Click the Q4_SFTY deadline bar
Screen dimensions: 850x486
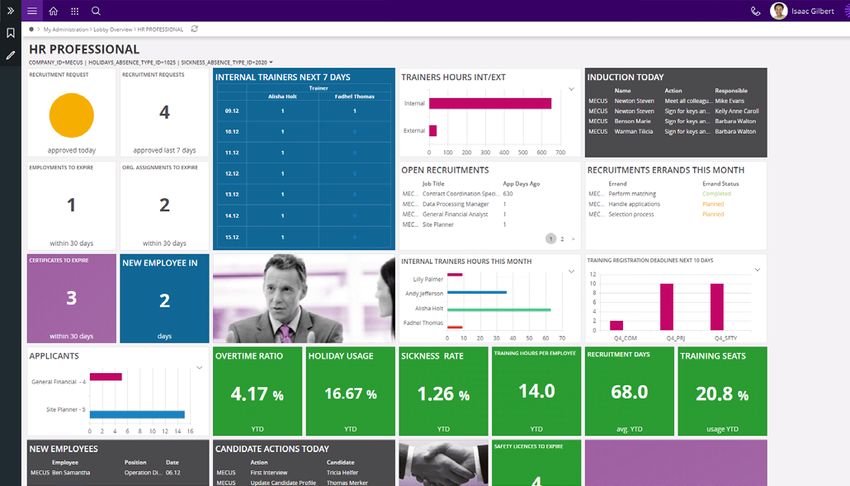coord(717,307)
